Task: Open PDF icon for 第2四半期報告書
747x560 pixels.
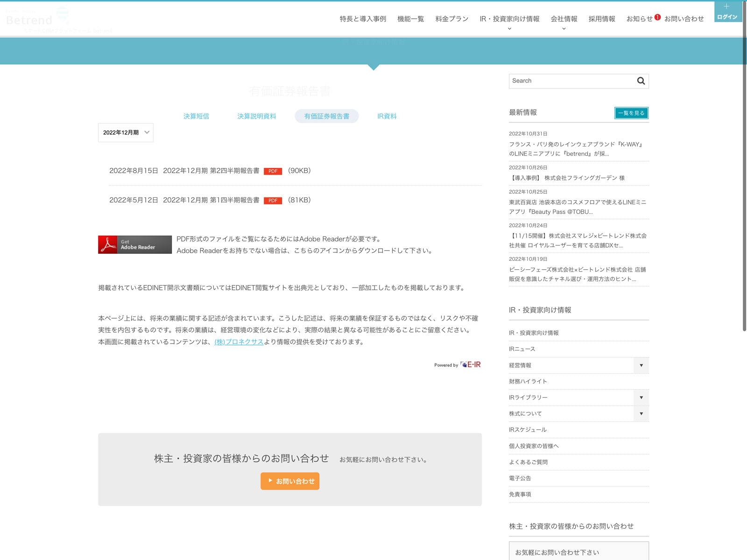Action: [x=273, y=171]
